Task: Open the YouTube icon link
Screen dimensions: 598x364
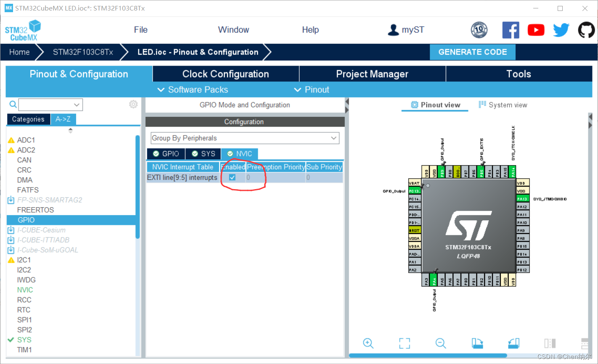Action: 536,30
